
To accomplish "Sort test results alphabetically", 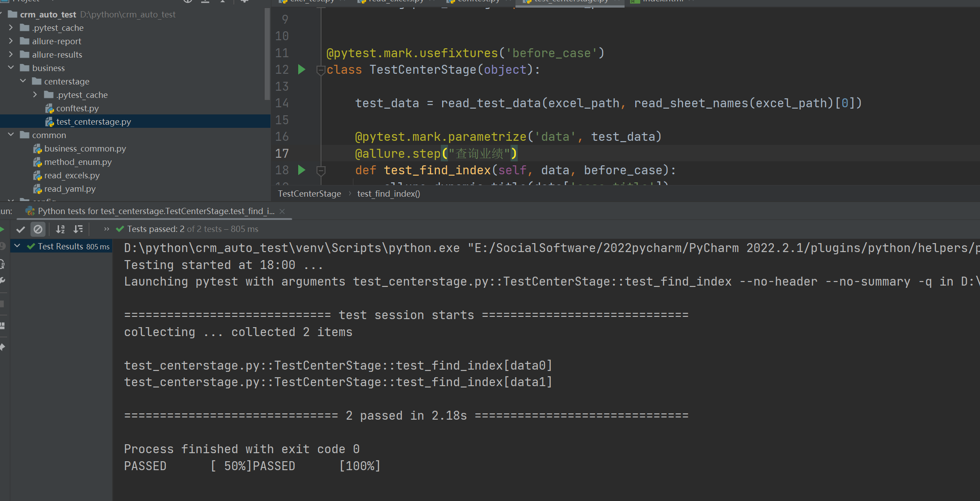I will [60, 229].
